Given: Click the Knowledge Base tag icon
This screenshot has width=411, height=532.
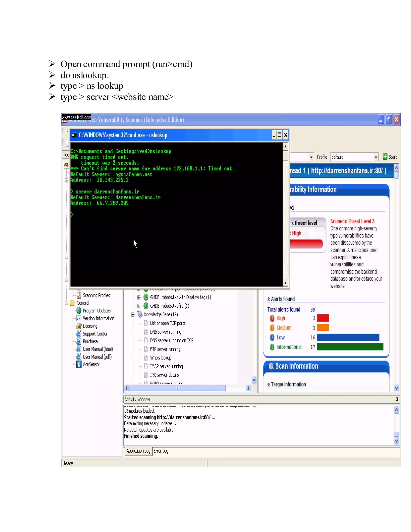Looking at the screenshot, I should click(140, 314).
